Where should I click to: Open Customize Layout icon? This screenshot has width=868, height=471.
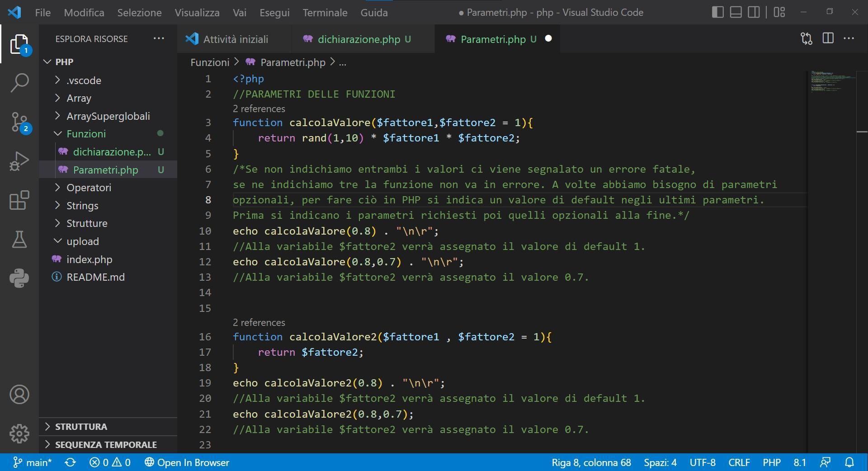(x=779, y=12)
